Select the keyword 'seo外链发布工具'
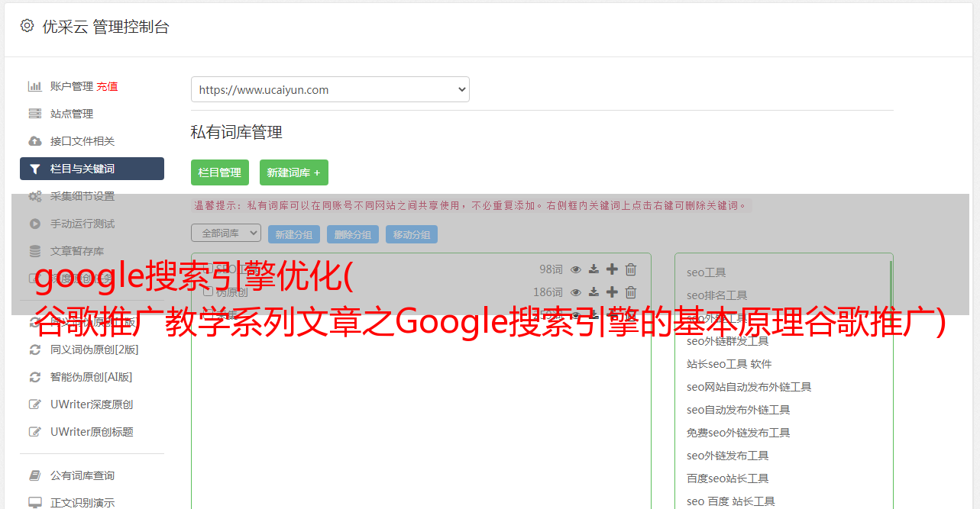The image size is (980, 509). point(728,456)
